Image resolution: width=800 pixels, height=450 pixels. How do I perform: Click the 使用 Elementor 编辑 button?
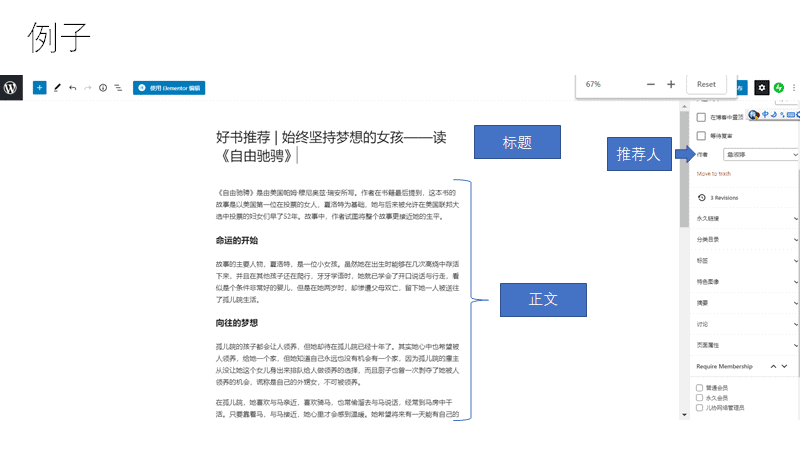[169, 88]
